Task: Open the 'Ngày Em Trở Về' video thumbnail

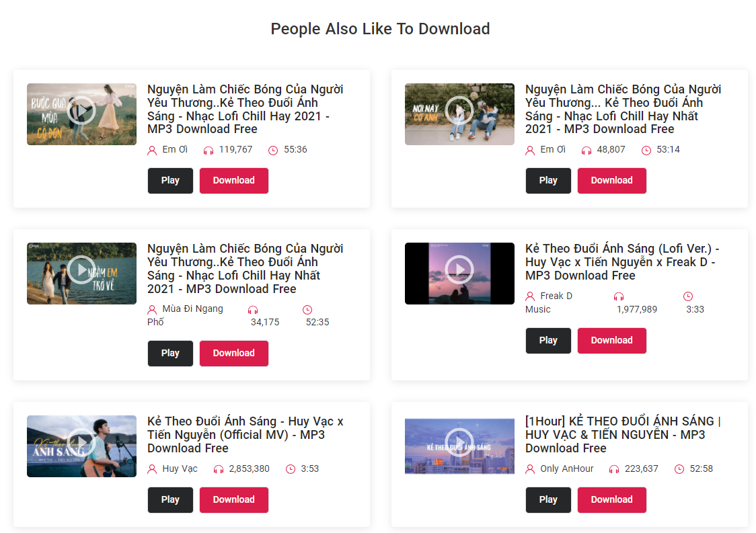Action: (x=81, y=274)
